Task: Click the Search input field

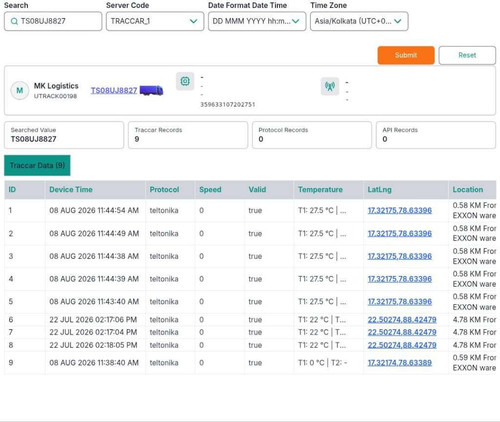Action: (x=53, y=21)
